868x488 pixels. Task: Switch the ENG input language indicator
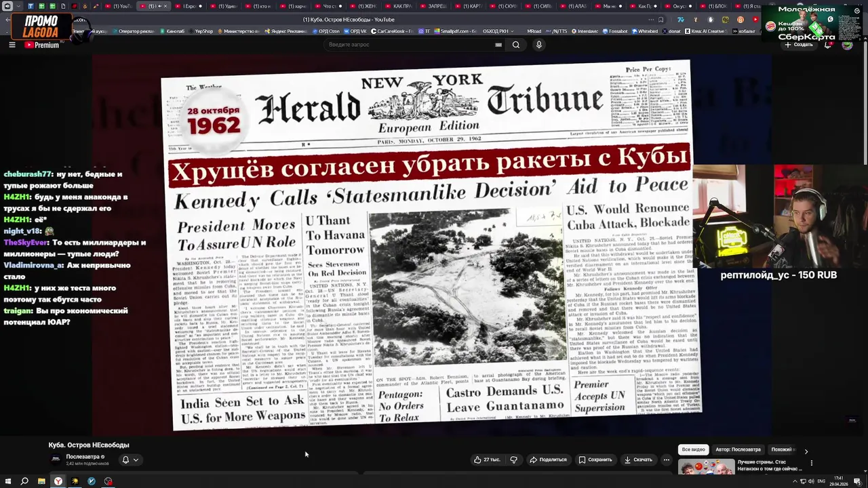[822, 481]
